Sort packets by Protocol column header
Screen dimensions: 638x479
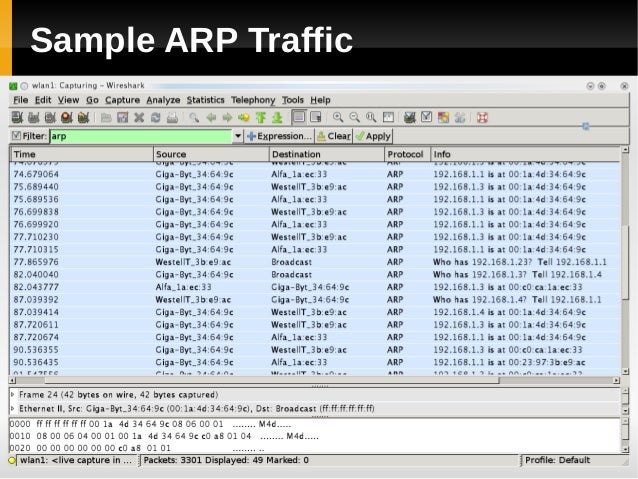[x=407, y=154]
